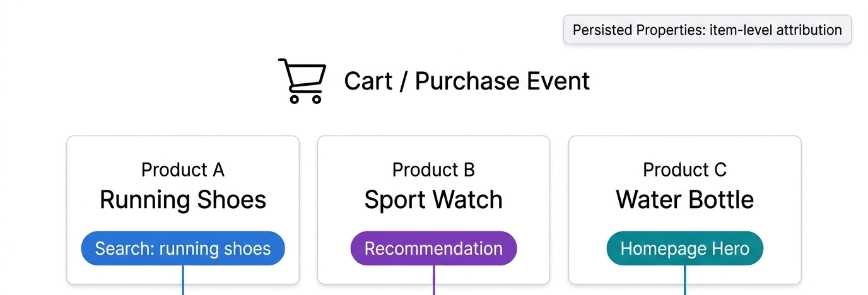The height and width of the screenshot is (295, 868).
Task: Select the "Search: running shoes" blue pill
Action: [183, 248]
